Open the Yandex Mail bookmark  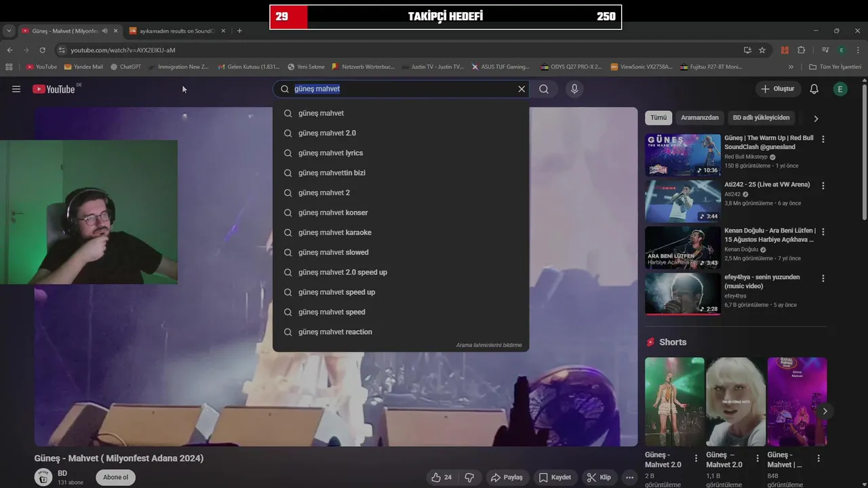pos(83,67)
